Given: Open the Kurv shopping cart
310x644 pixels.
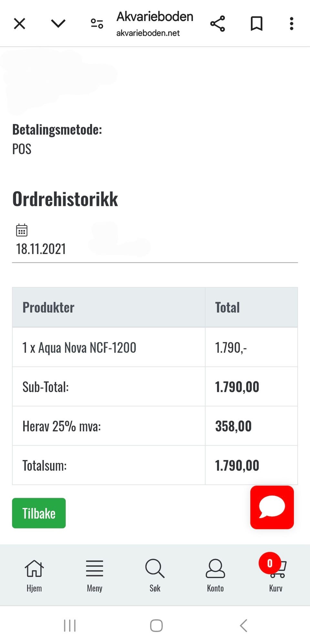Looking at the screenshot, I should [x=276, y=575].
